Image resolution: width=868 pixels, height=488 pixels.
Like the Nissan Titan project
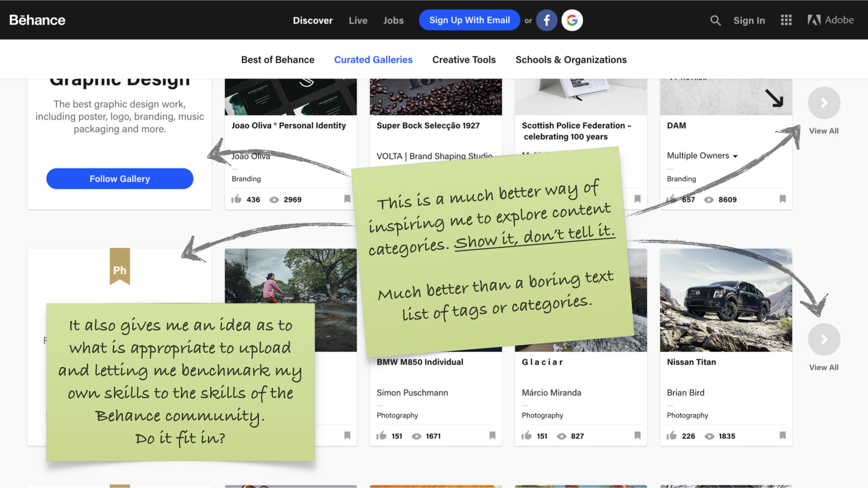point(671,436)
